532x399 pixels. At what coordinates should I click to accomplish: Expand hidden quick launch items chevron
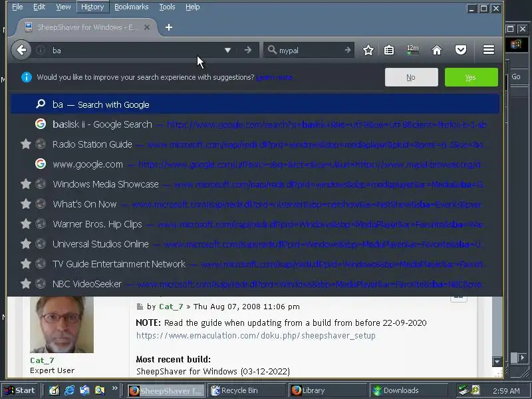(x=114, y=388)
